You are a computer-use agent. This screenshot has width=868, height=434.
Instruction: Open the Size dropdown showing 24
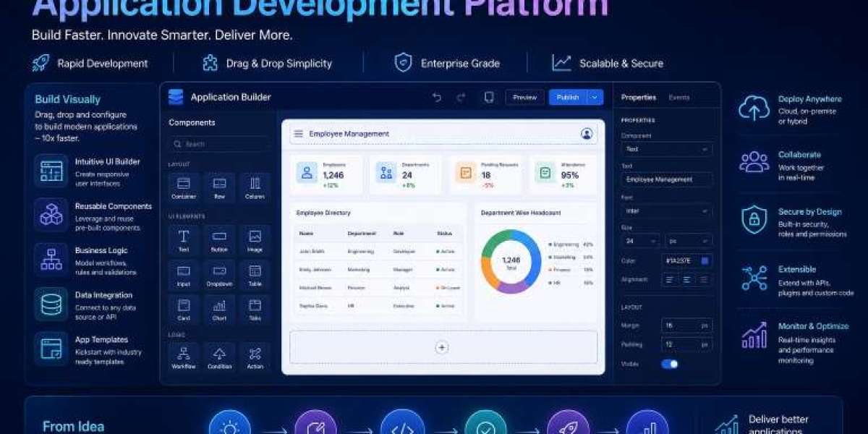pyautogui.click(x=640, y=241)
